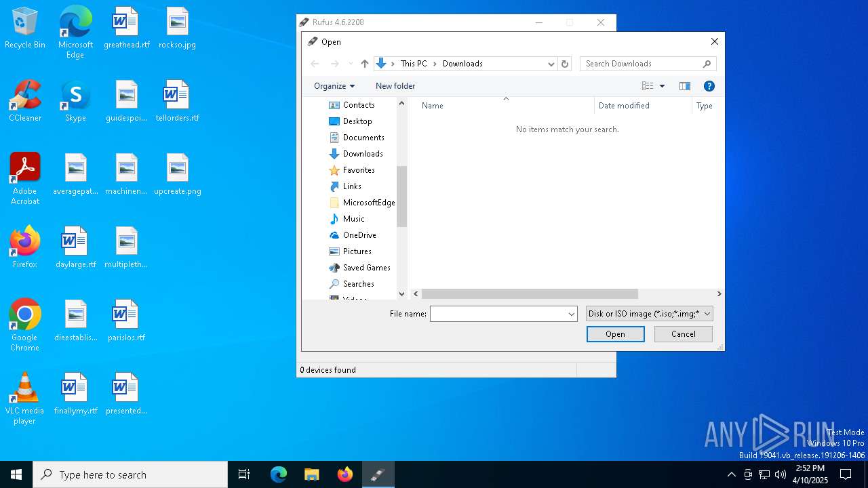Click the horizontal scrollbar thumb
Screen dimensions: 868x488
tap(530, 294)
